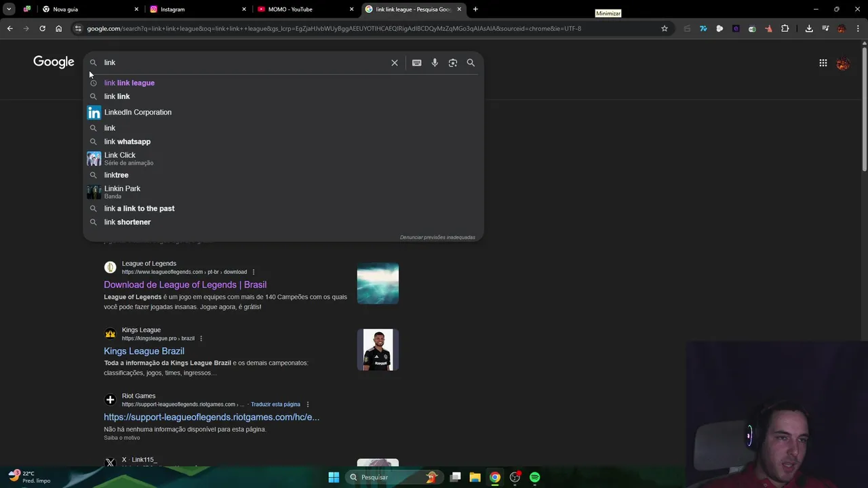Open the 'Kings League Brazil' result
868x488 pixels.
coord(144,351)
